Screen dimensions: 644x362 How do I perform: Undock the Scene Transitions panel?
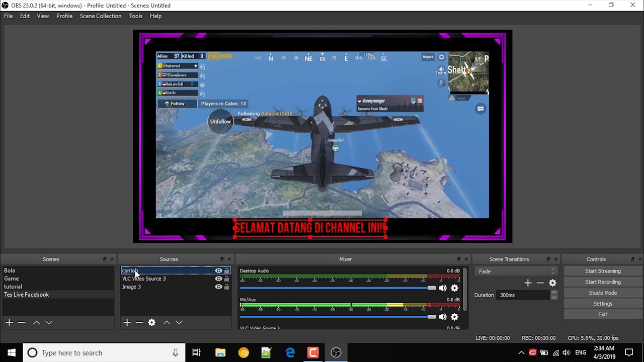tap(548, 259)
